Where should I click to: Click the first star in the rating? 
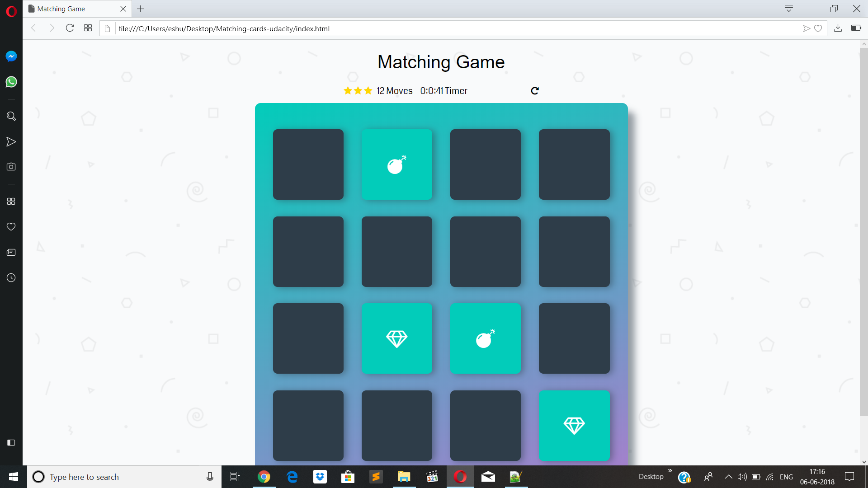[347, 90]
